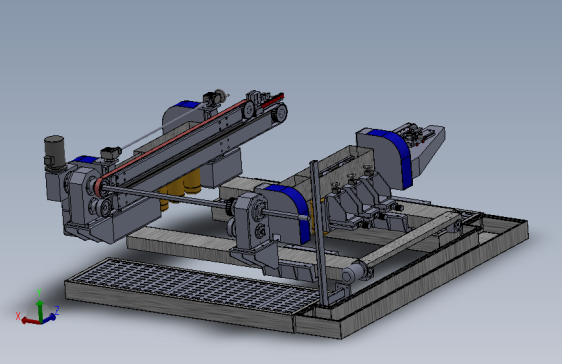Screen dimensions: 562x364
Task: Select the yellow cylinders under the inclined arm
Action: pyautogui.click(x=179, y=188)
